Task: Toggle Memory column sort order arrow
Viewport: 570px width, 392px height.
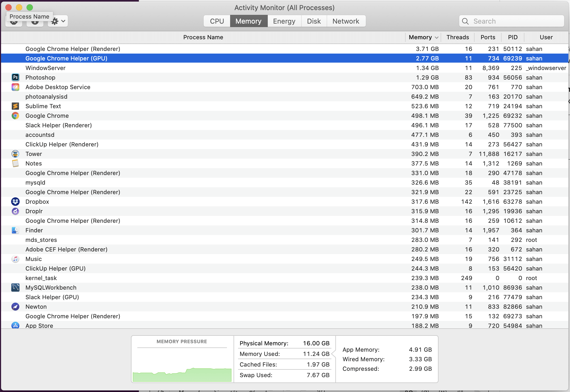Action: point(436,37)
